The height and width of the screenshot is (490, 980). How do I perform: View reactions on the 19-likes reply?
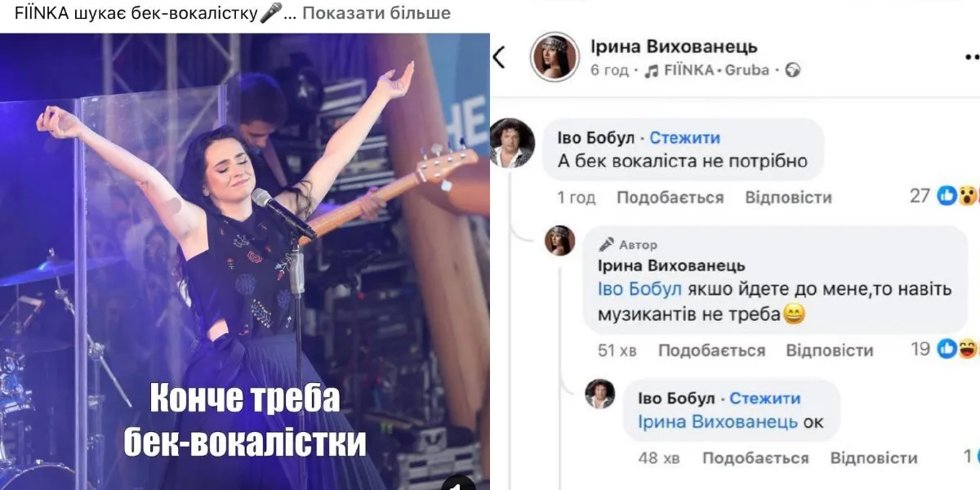pos(945,350)
